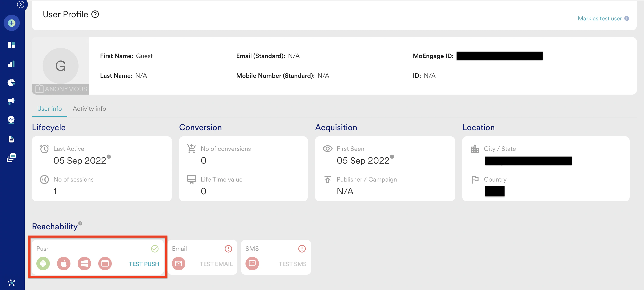Open the bar chart analytics icon
Screen dimensions: 644x290
tap(11, 64)
